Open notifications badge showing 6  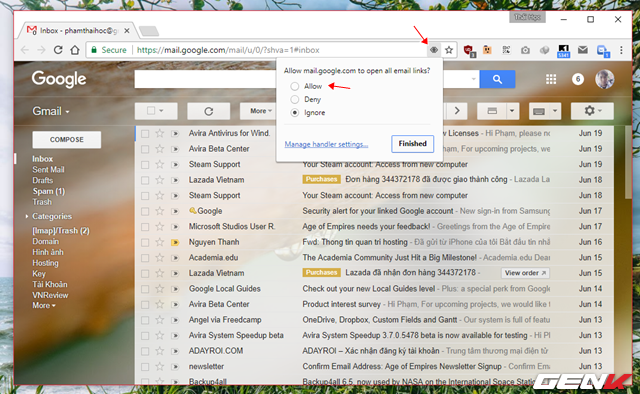(x=578, y=79)
